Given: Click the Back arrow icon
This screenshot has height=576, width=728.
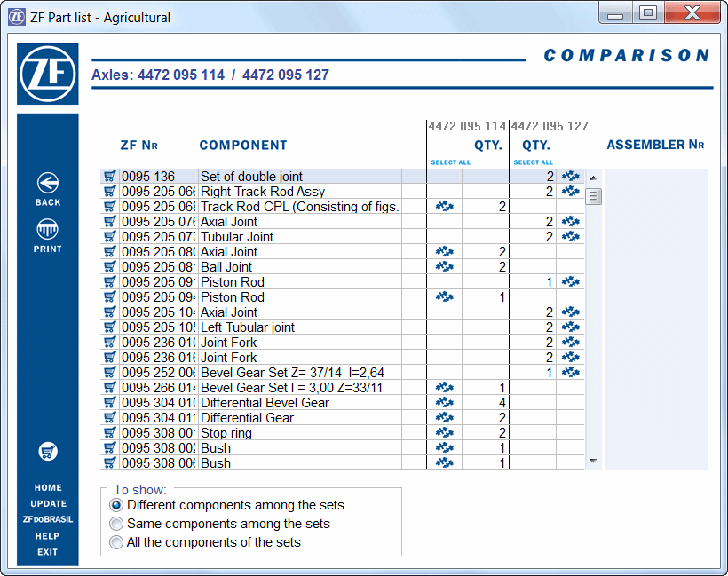Looking at the screenshot, I should click(48, 184).
